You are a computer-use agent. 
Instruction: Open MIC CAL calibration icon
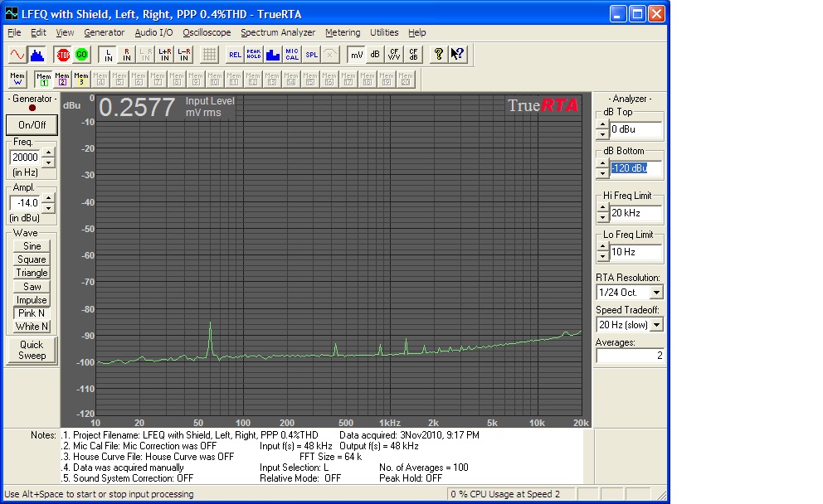pos(292,55)
